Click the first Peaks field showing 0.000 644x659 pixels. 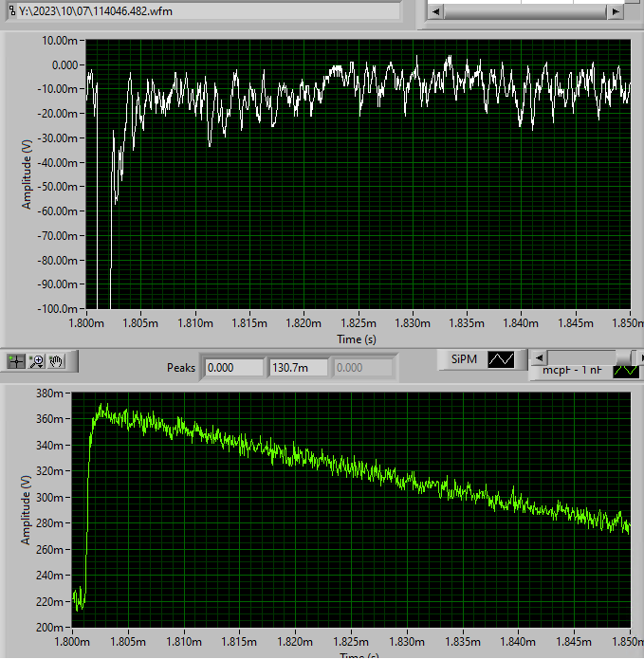[x=234, y=368]
